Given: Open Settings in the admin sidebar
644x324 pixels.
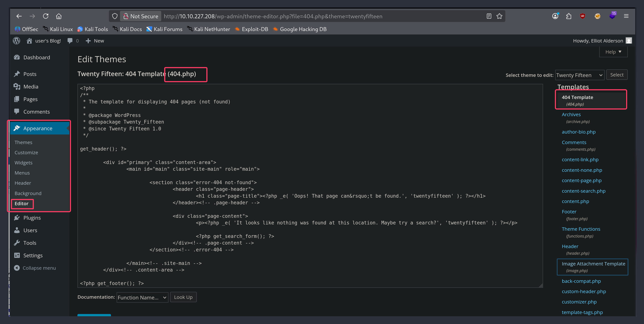Looking at the screenshot, I should point(33,255).
